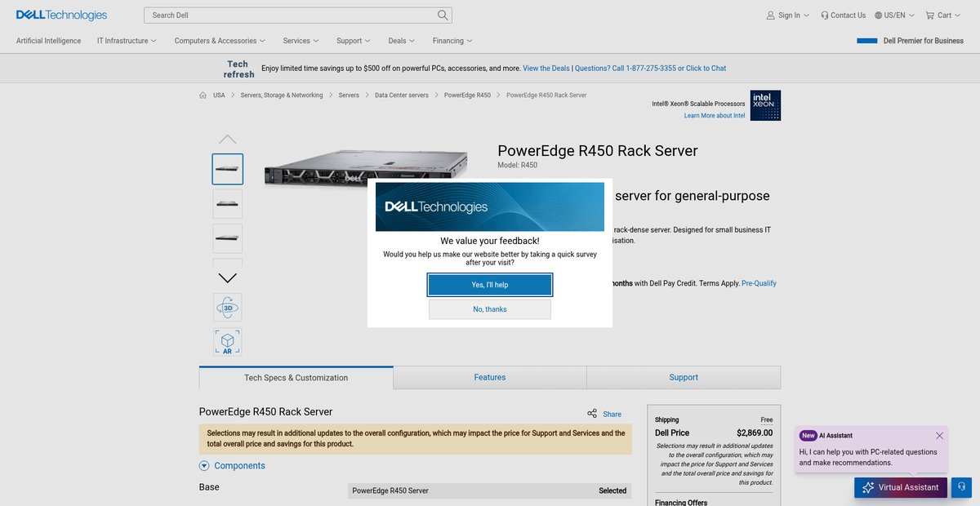Click Servers breadcrumb link
The width and height of the screenshot is (980, 506).
(x=349, y=95)
